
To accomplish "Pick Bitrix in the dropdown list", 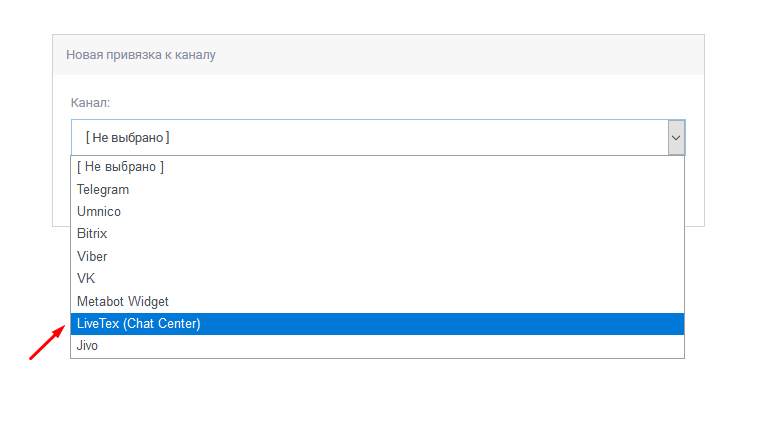I will coord(377,234).
